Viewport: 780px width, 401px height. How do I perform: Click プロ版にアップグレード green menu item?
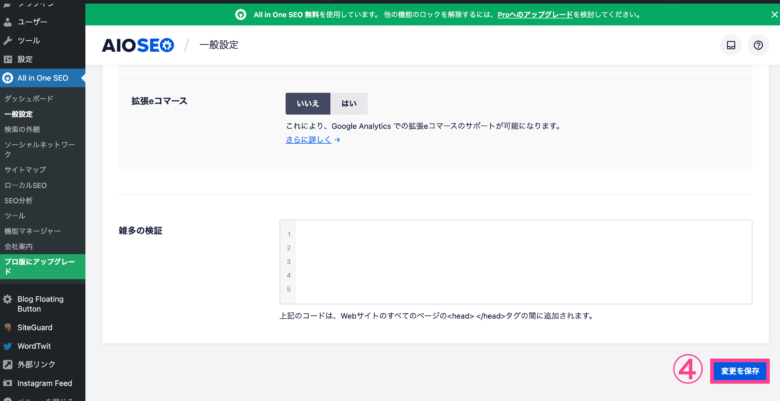tap(43, 267)
